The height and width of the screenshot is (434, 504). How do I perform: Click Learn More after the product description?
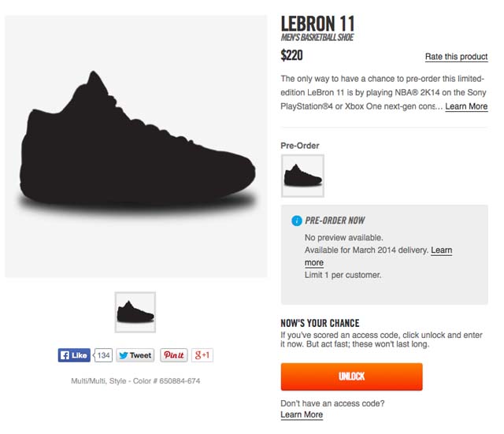pyautogui.click(x=466, y=106)
